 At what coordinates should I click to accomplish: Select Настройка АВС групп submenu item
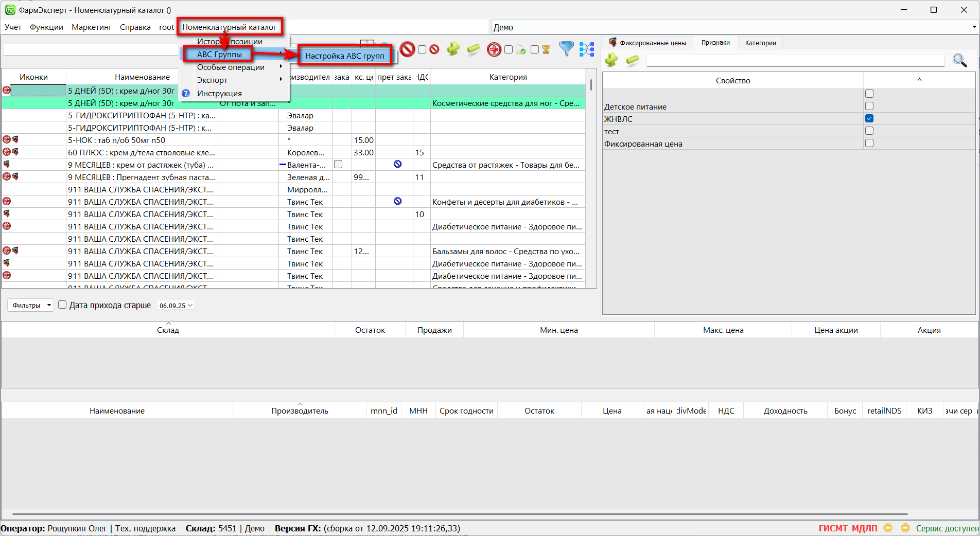click(x=344, y=56)
